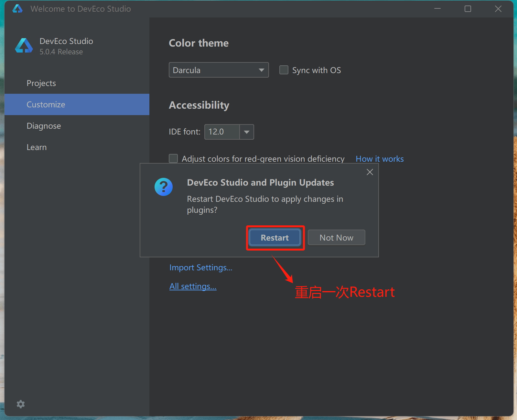Toggle red-green vision deficiency checkbox

click(x=173, y=158)
